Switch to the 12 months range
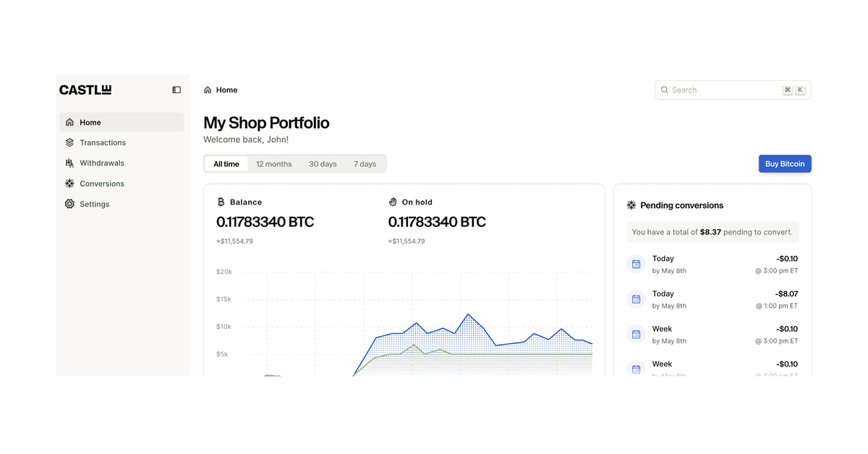 [274, 164]
